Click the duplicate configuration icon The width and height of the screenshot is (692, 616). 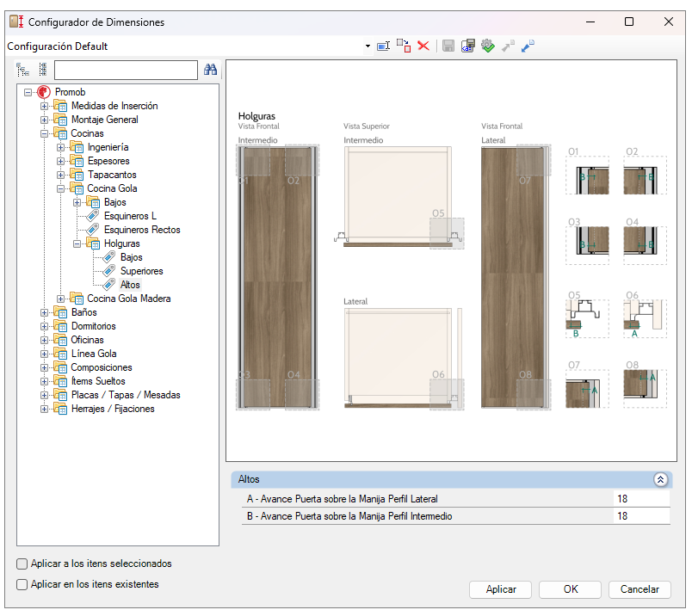[403, 46]
